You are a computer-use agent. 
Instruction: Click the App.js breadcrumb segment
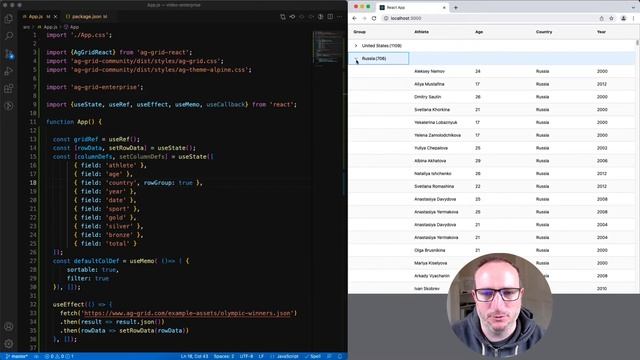48,27
